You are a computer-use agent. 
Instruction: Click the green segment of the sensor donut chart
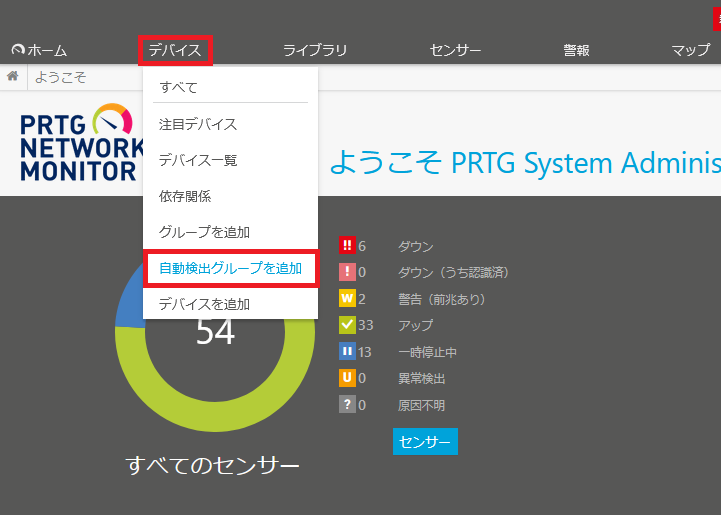pos(215,416)
